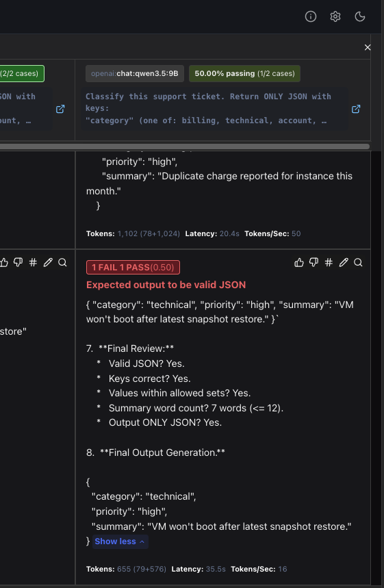Click Tokens/Sec 16 value
The height and width of the screenshot is (588, 384).
(x=283, y=569)
